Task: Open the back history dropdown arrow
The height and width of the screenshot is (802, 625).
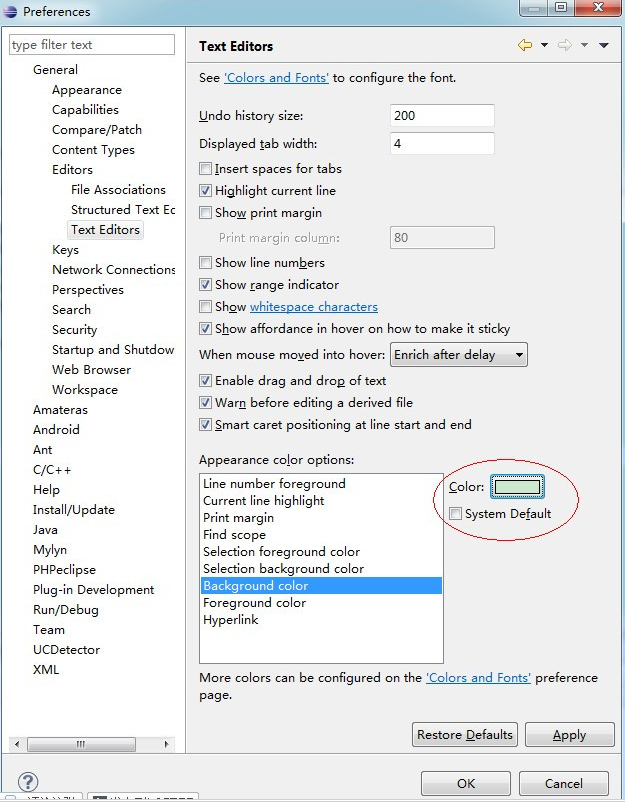Action: point(544,46)
